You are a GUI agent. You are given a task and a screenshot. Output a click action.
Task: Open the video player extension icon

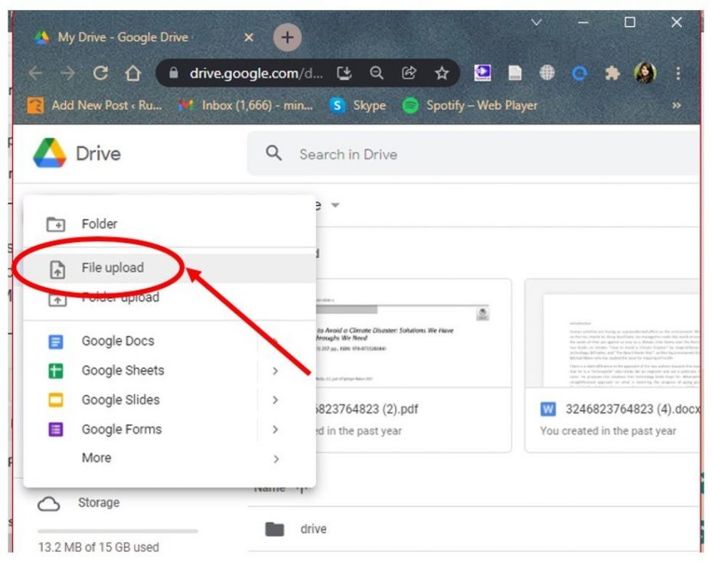pos(482,73)
